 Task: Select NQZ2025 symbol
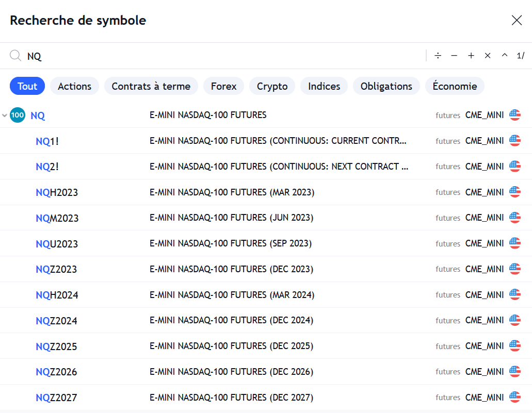point(56,346)
